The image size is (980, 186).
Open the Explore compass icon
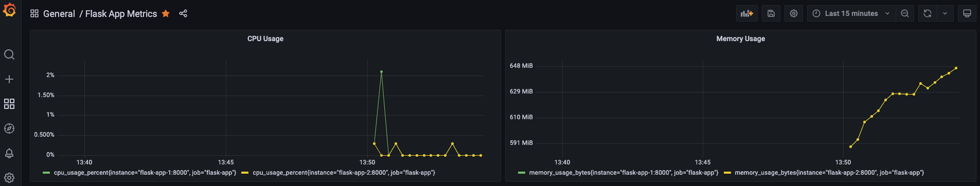click(x=9, y=128)
